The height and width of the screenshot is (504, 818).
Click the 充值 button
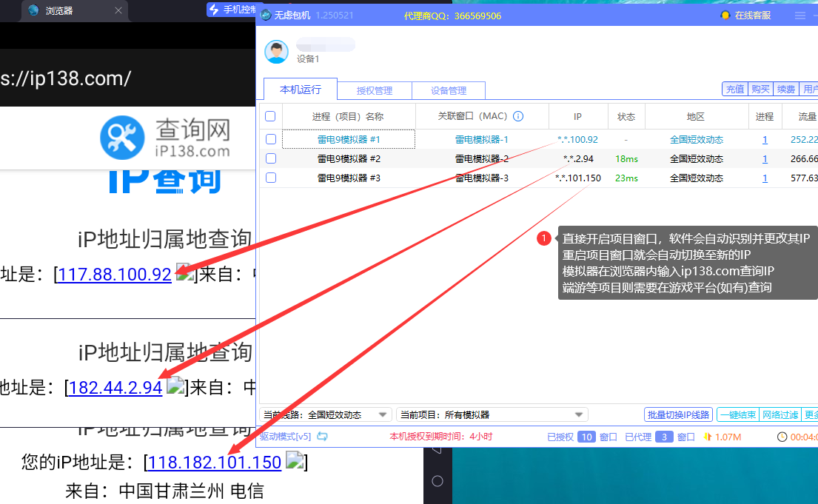[x=735, y=90]
